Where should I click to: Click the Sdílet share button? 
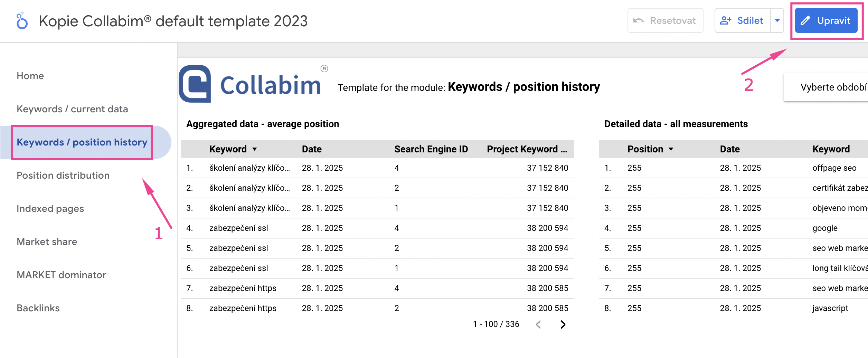coord(742,21)
